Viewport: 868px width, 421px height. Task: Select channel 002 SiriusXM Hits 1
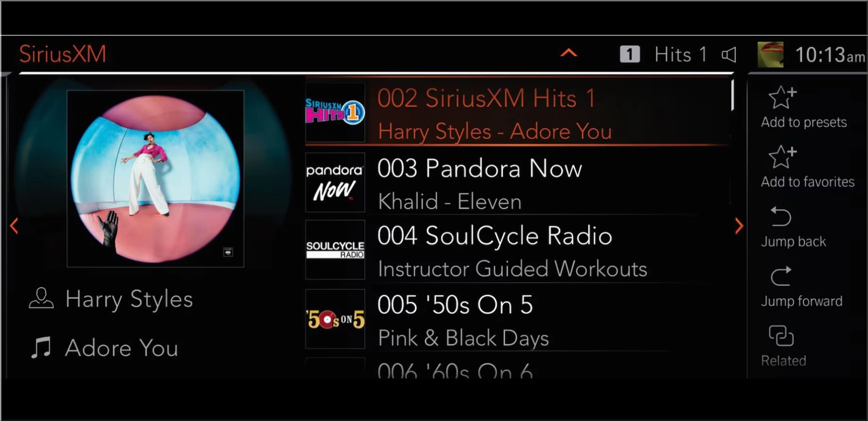(x=517, y=113)
